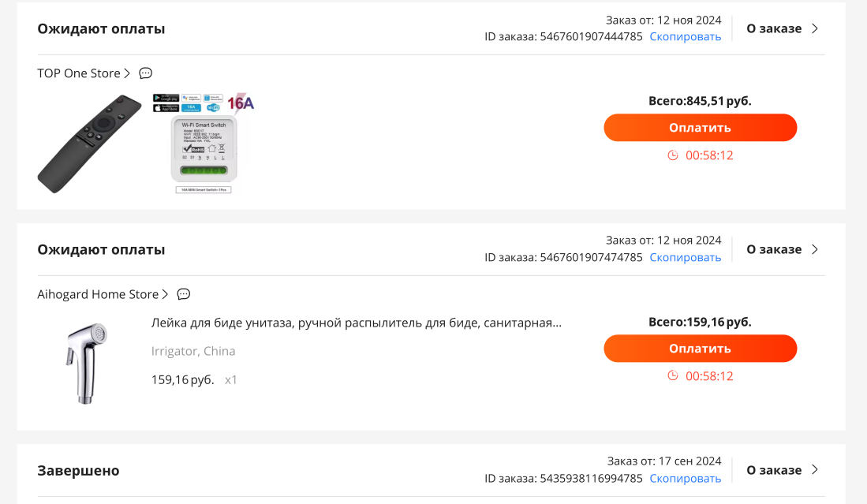
Task: Open the Wi-Fi Smart Switch product image
Action: point(204,144)
